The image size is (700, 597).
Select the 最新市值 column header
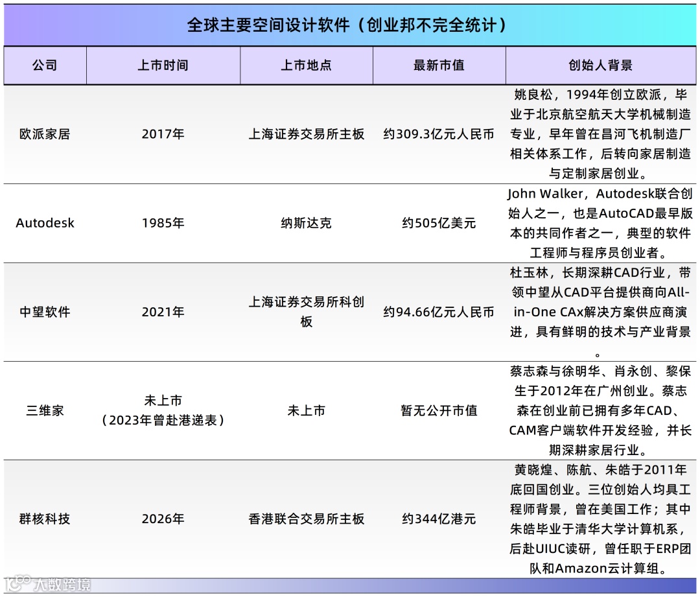point(439,65)
